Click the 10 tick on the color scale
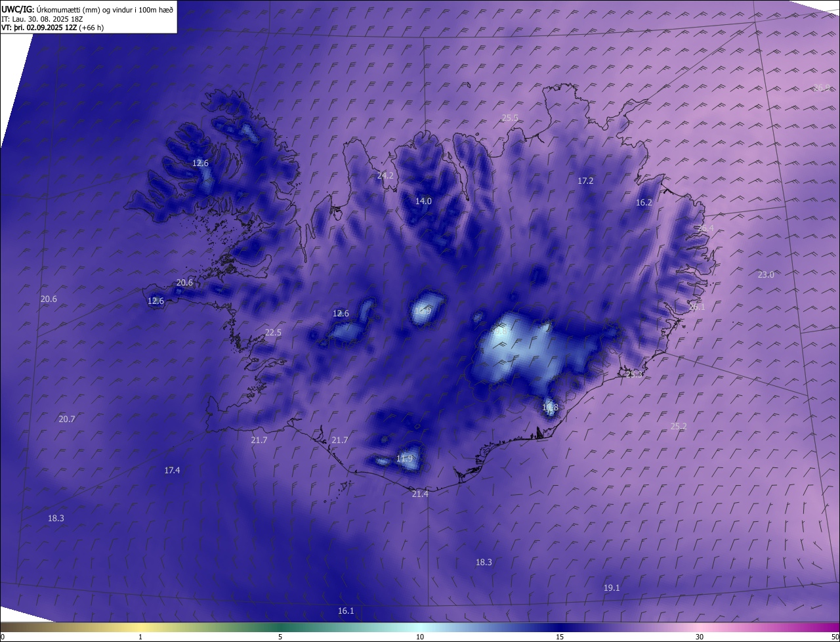Screen dimensions: 840x642 pyautogui.click(x=420, y=637)
